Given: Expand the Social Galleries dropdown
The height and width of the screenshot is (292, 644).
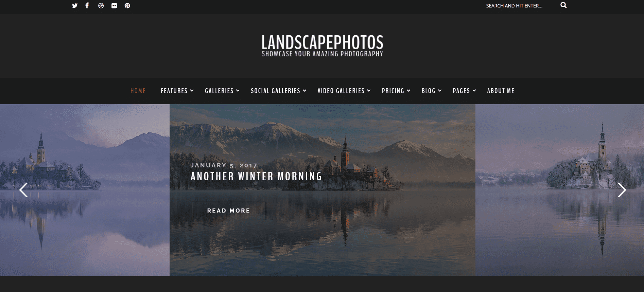Looking at the screenshot, I should [279, 91].
